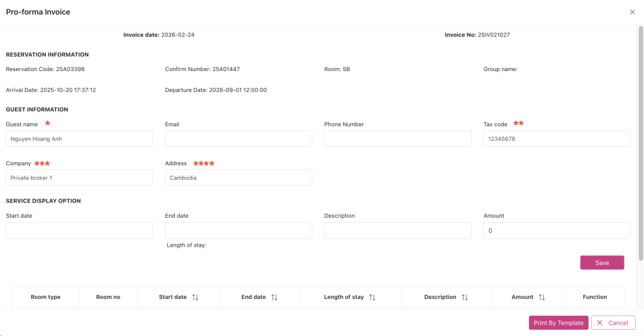The image size is (644, 336).
Task: Open the End date picker field
Action: [238, 231]
